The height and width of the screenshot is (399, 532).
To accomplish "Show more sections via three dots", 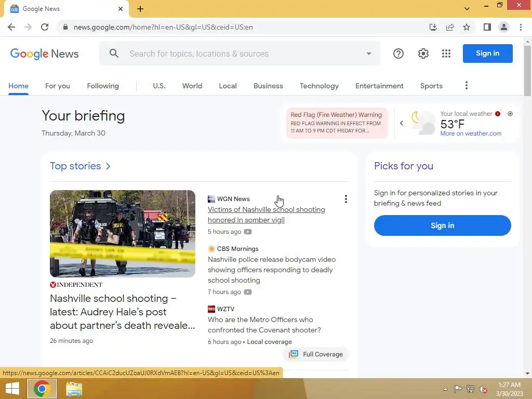I will pyautogui.click(x=467, y=86).
